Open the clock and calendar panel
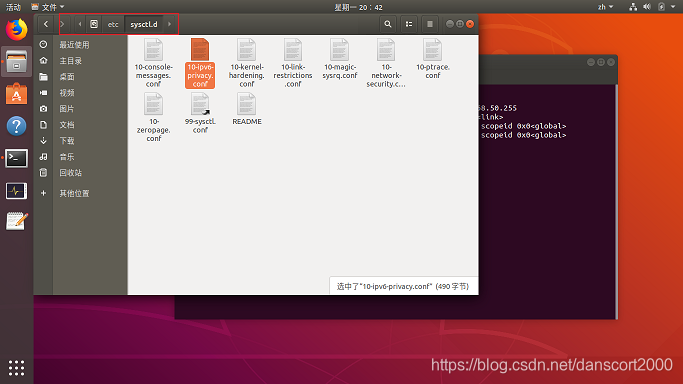 [x=358, y=7]
